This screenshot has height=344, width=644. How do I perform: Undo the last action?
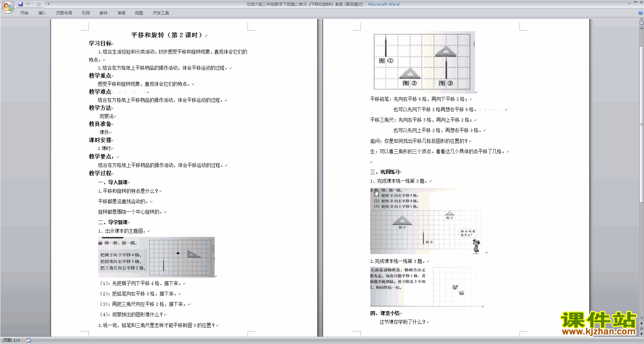tap(28, 4)
